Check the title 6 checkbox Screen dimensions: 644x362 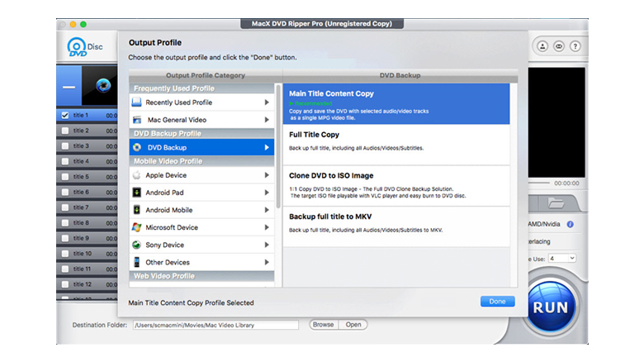tap(65, 192)
